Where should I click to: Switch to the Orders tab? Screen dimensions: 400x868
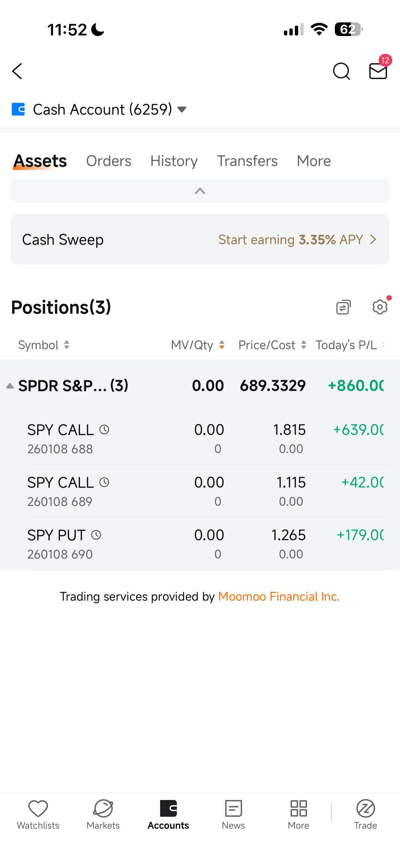108,161
